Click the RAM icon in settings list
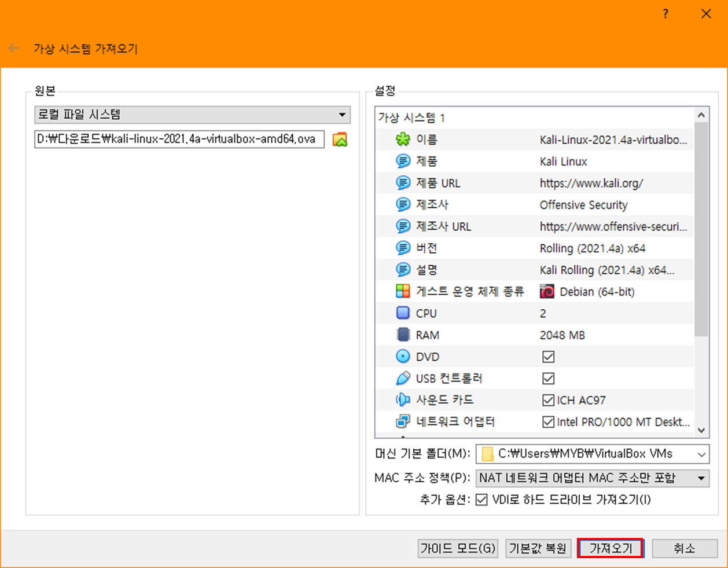 click(402, 335)
